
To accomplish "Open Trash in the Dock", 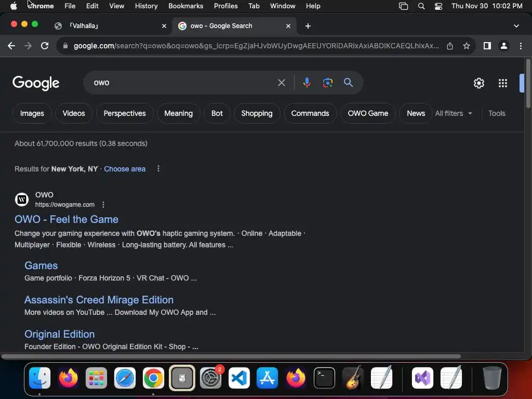I will [492, 378].
